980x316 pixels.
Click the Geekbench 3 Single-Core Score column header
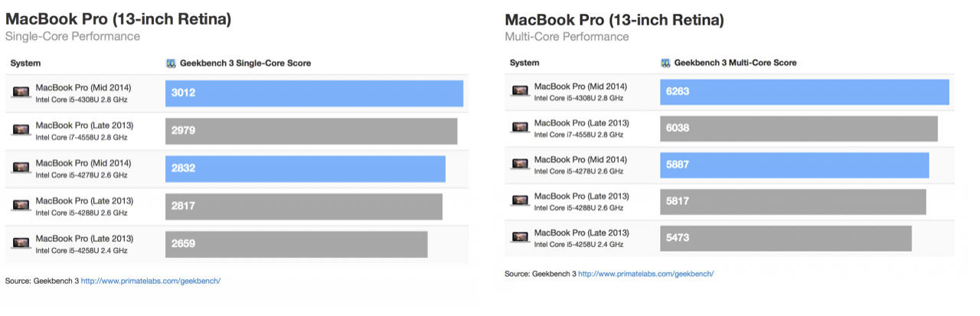[x=238, y=64]
